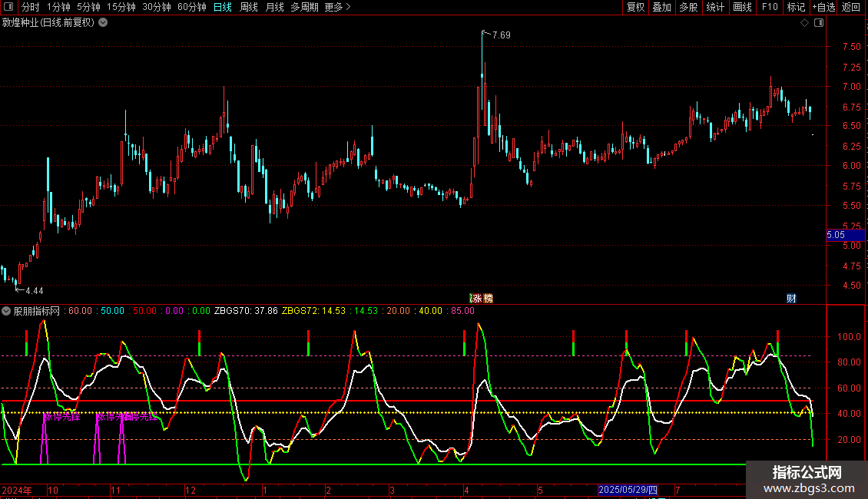The width and height of the screenshot is (868, 499).
Task: Click the 复权 adjustment button
Action: pyautogui.click(x=635, y=7)
